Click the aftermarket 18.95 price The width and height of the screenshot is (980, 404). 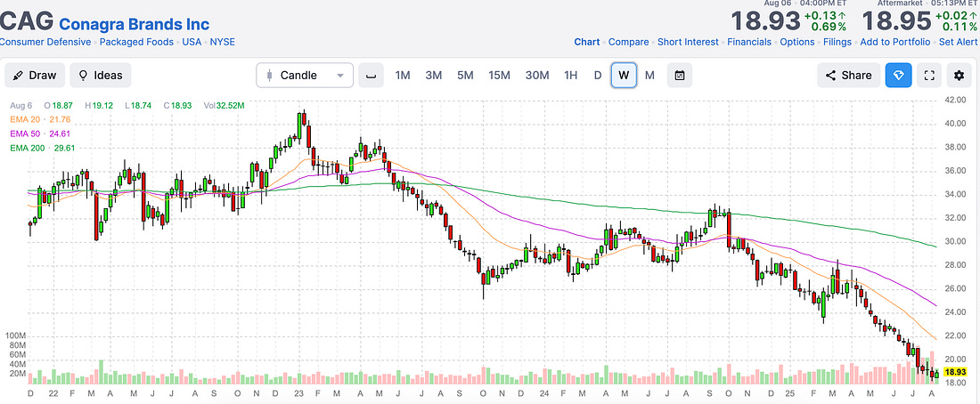coord(896,22)
